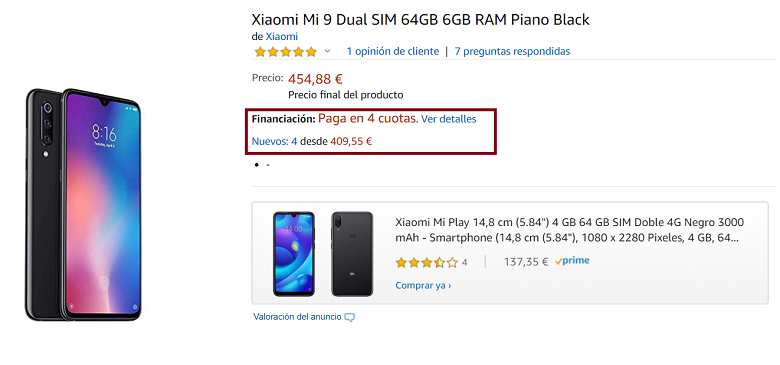Click the Xiaomi Mi 9 product image
780x365 pixels.
click(83, 204)
